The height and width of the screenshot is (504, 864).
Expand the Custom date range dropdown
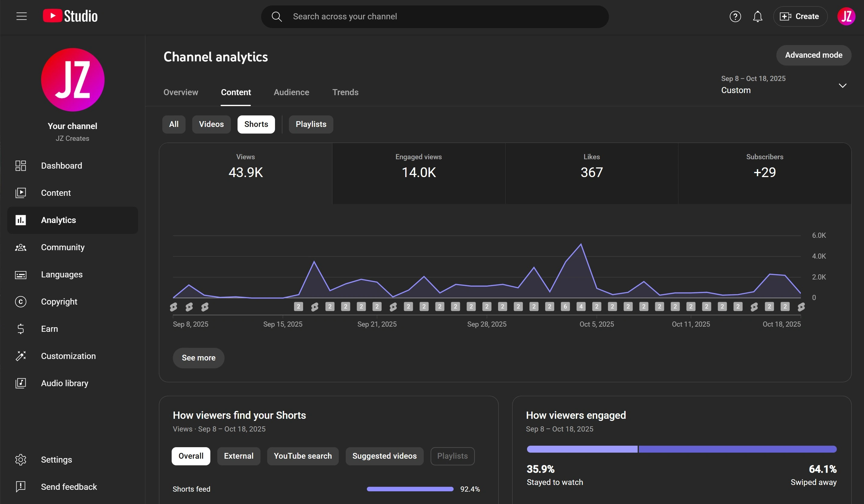(842, 86)
